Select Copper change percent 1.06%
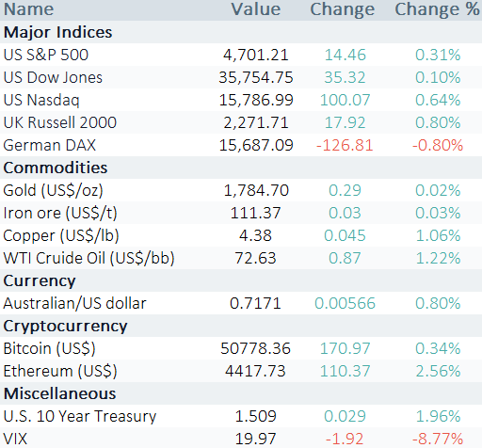Screen dimensions: 482x448 pyautogui.click(x=438, y=235)
